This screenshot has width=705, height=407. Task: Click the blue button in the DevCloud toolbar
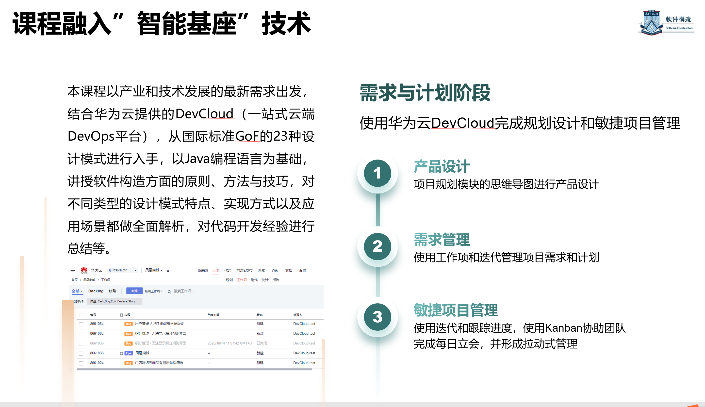coord(134,291)
